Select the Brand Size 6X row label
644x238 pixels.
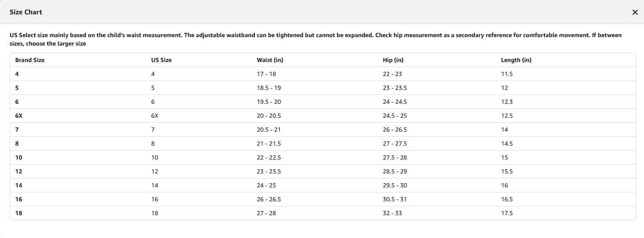19,116
